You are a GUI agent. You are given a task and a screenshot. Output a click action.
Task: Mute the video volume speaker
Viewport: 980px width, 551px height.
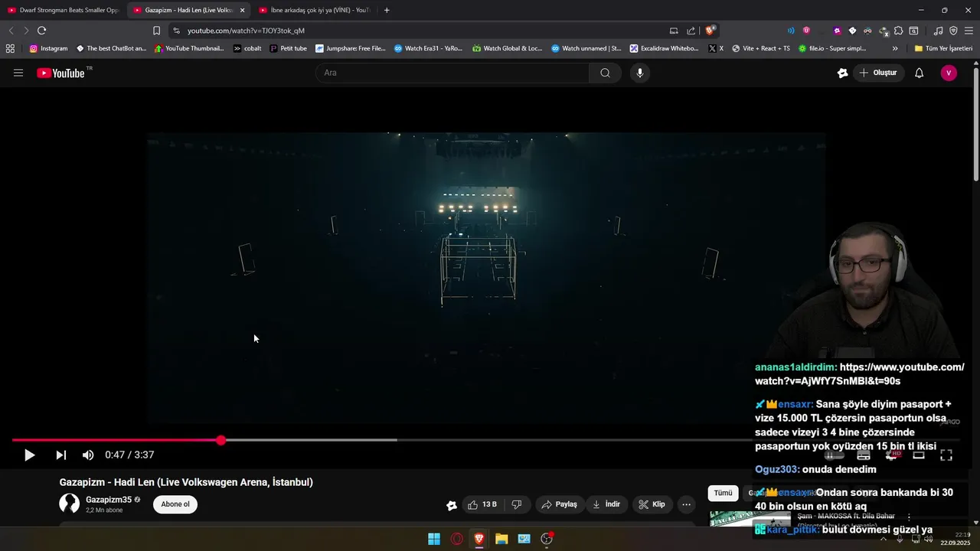point(88,455)
